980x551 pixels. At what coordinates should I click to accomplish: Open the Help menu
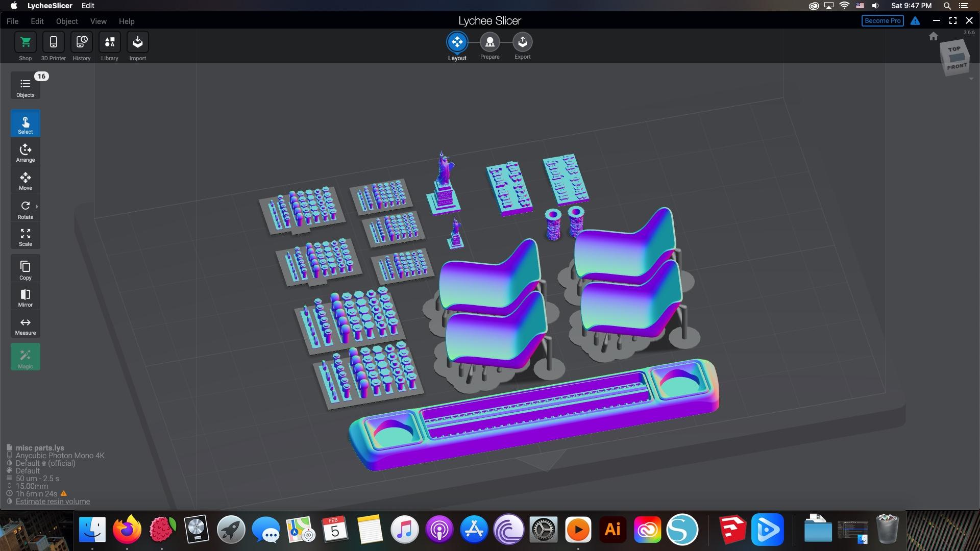[x=127, y=21]
